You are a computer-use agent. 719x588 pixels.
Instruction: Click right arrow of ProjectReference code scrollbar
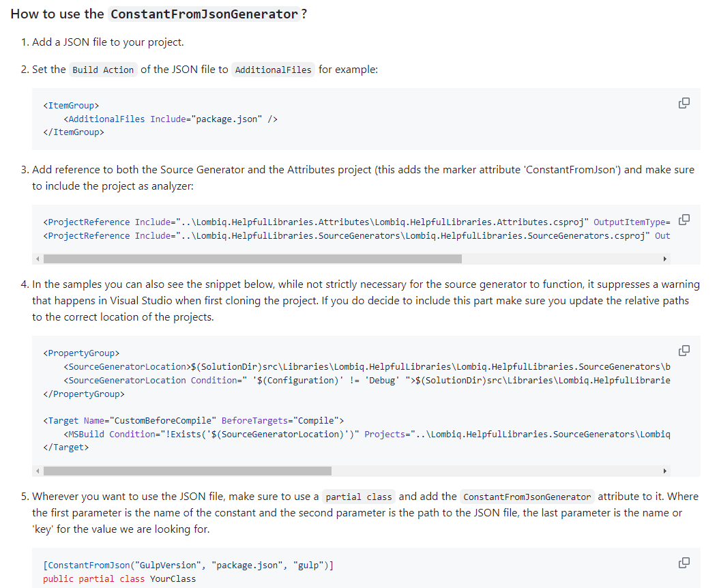click(x=665, y=259)
